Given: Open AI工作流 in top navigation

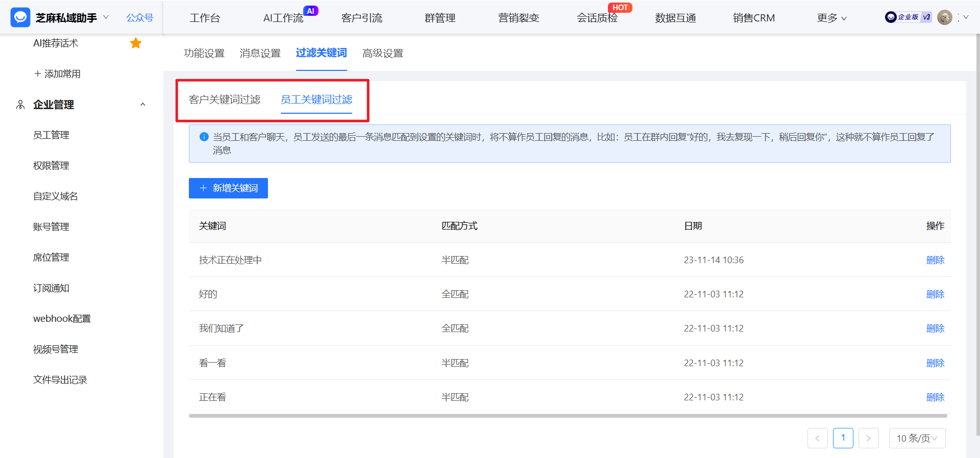Looking at the screenshot, I should [283, 18].
